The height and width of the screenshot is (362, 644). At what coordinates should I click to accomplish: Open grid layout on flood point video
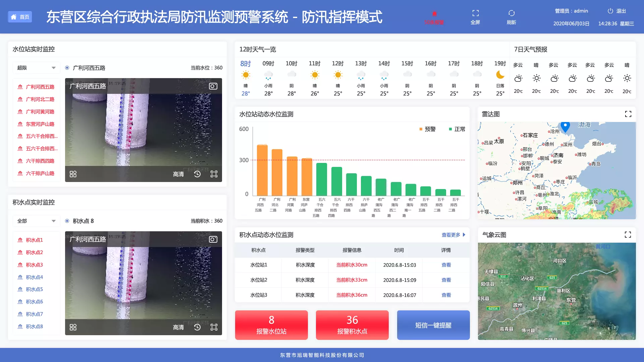click(73, 327)
